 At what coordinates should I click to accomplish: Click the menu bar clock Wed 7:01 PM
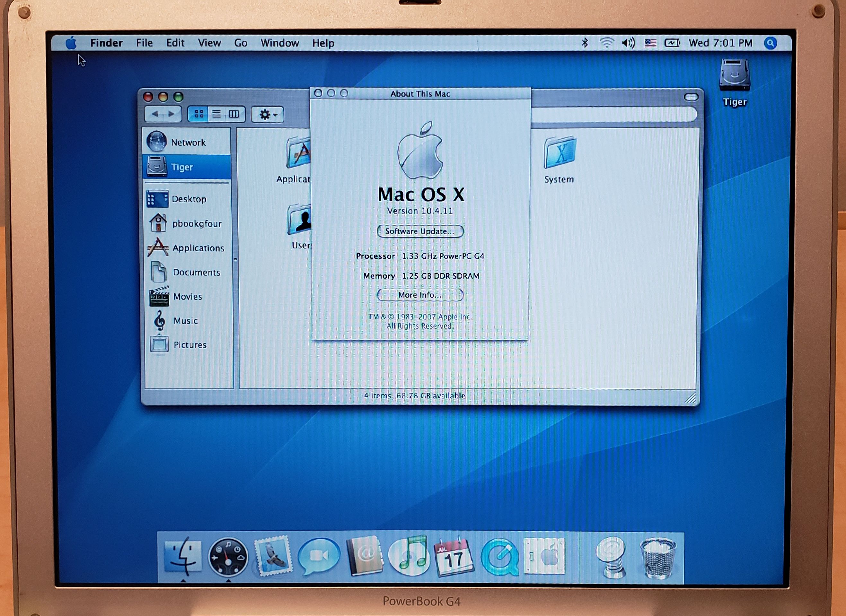(x=720, y=43)
